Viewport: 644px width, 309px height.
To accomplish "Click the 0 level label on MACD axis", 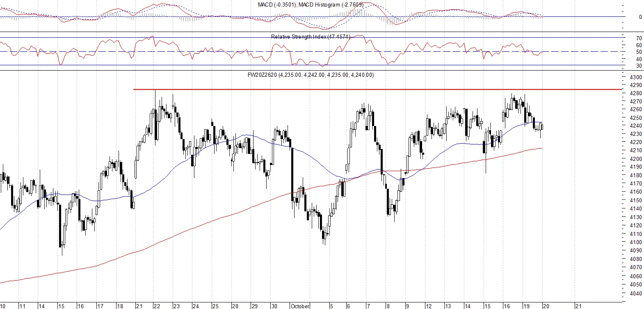I will 640,17.
